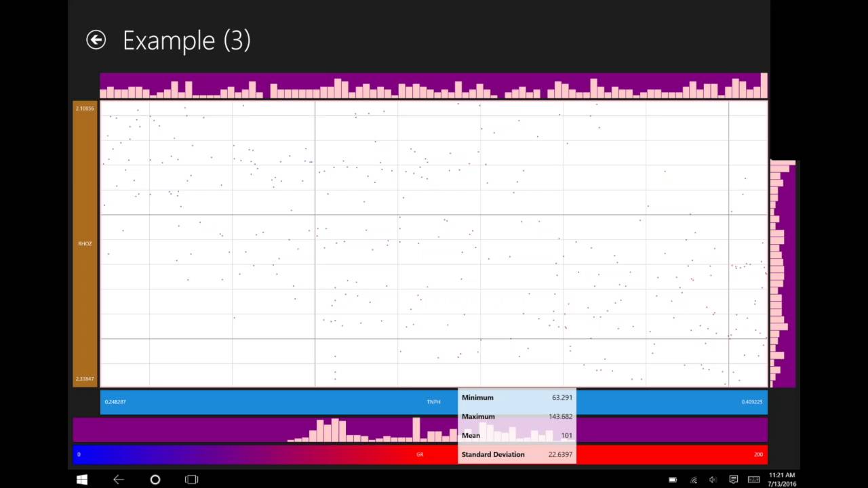Open Task View in the taskbar
This screenshot has width=868, height=488.
(192, 479)
